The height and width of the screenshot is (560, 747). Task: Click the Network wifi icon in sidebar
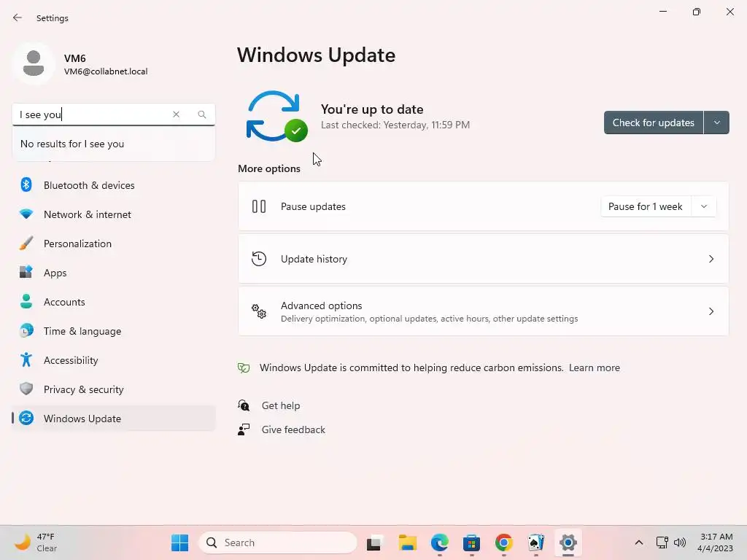pyautogui.click(x=26, y=214)
